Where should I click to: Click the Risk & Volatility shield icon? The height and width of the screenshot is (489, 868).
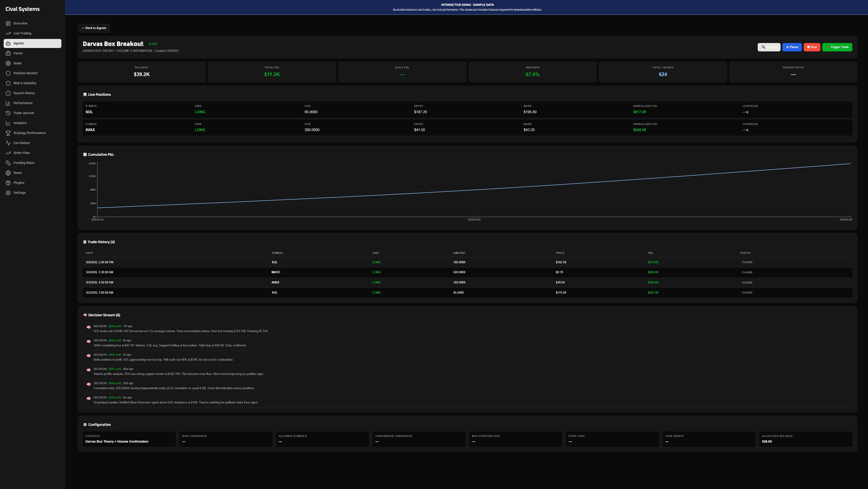8,83
